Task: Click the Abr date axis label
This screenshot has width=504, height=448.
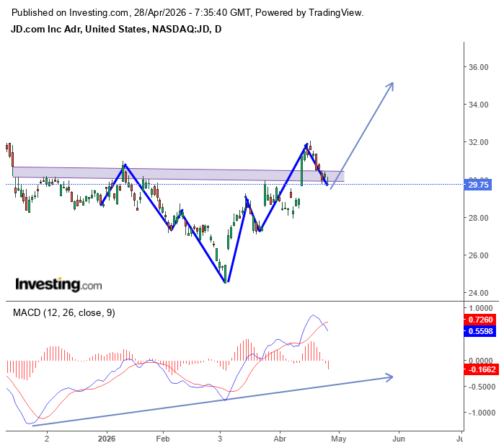Action: point(280,439)
